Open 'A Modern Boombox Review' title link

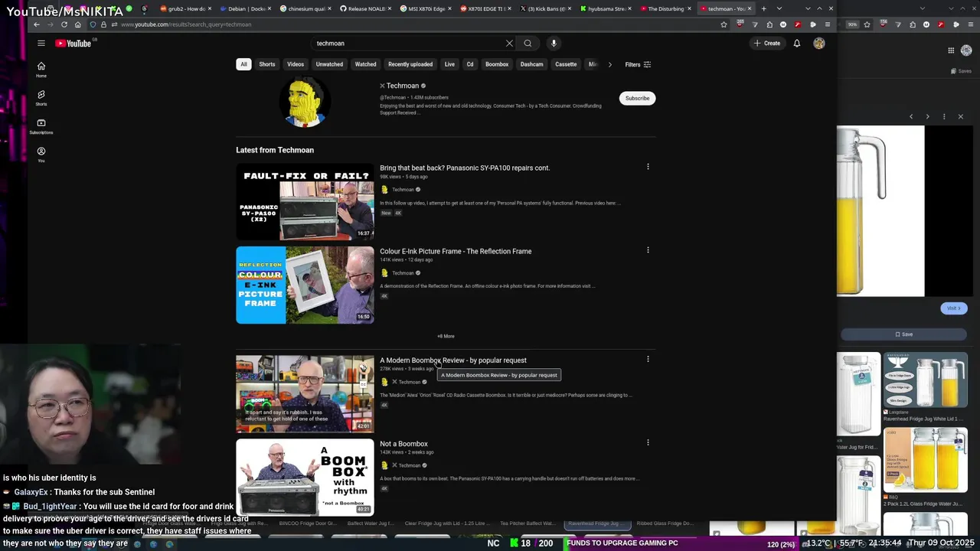[x=453, y=360]
